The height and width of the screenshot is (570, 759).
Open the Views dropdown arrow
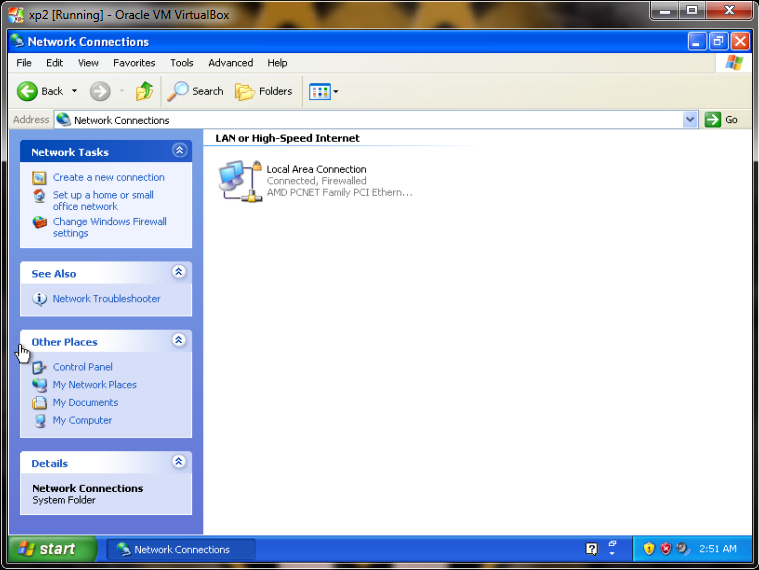(x=335, y=91)
